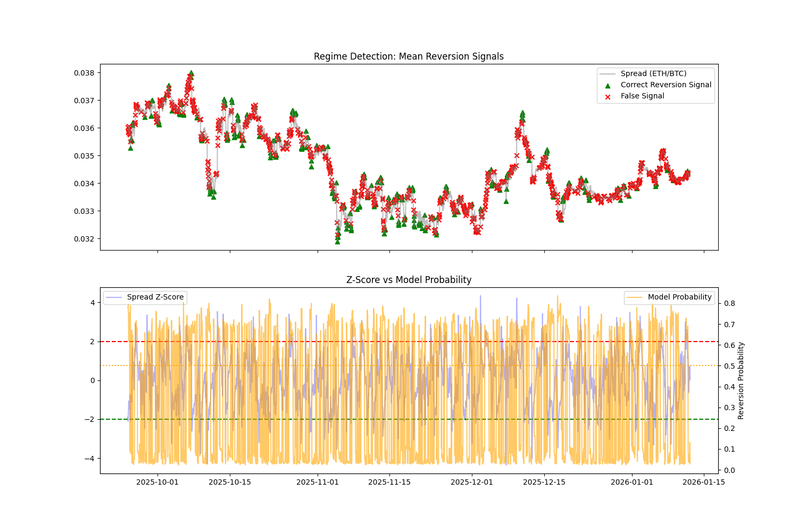798x532 pixels.
Task: Click the 'Z-Score vs Model Probability' title
Action: pyautogui.click(x=409, y=280)
